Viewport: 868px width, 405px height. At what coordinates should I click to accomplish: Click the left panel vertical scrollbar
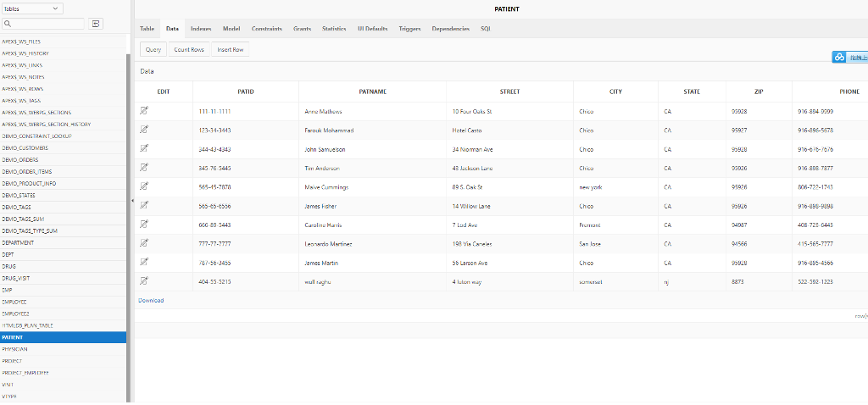click(129, 227)
